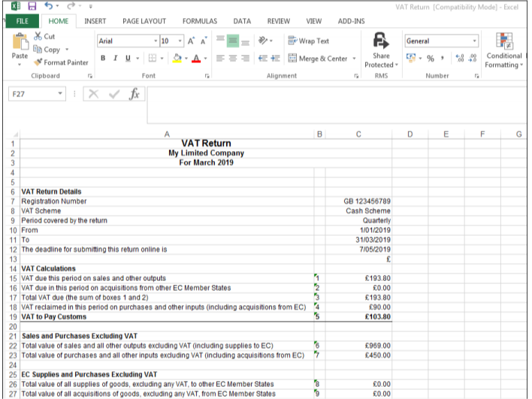The height and width of the screenshot is (399, 532).
Task: Click the Save icon in quick access toolbar
Action: click(x=32, y=6)
